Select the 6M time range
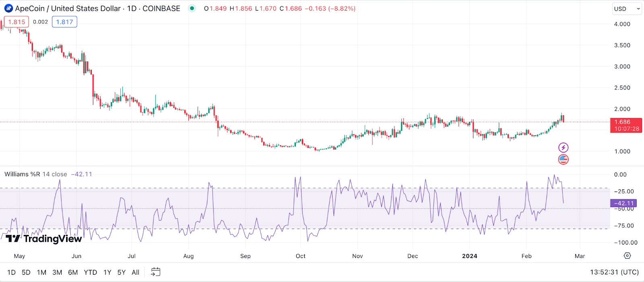This screenshot has width=644, height=282. tap(73, 272)
